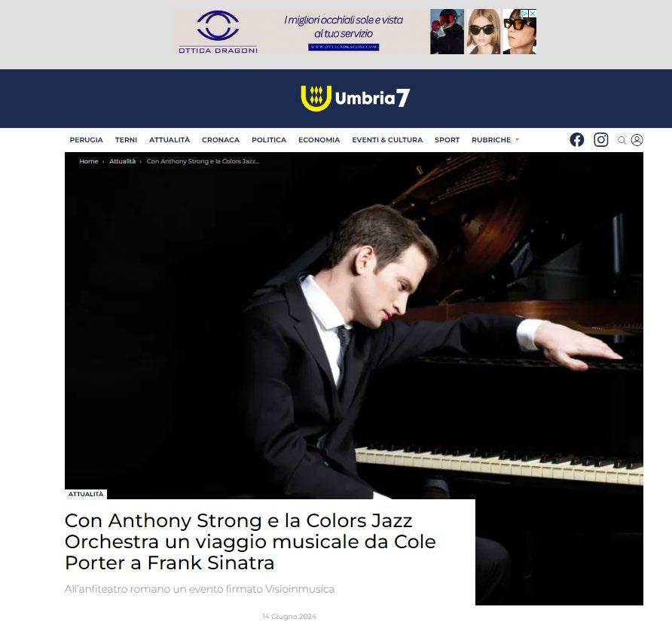
Task: Click the Ottica Dragoni eye logo
Action: click(218, 26)
